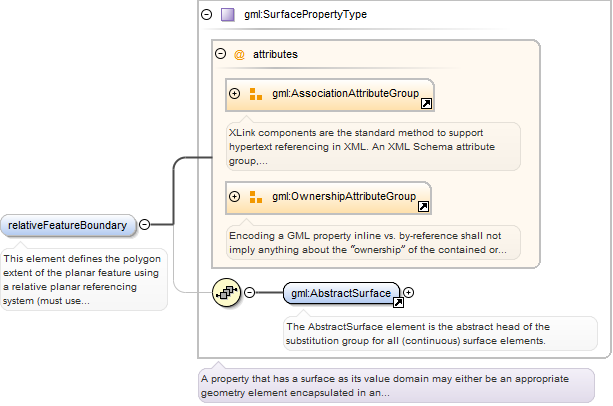Expand the gml:AssociationAttributeGroup node

[235, 94]
